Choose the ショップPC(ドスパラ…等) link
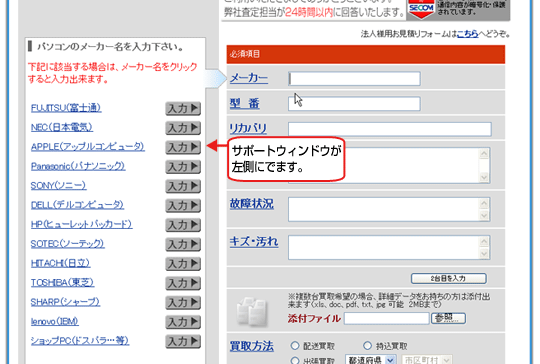The image size is (540, 364). pyautogui.click(x=80, y=341)
